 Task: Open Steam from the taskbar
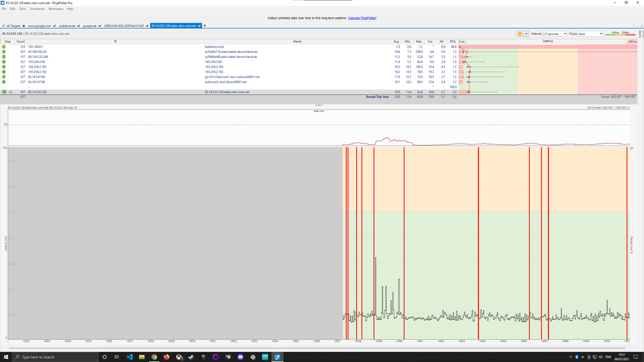click(191, 356)
